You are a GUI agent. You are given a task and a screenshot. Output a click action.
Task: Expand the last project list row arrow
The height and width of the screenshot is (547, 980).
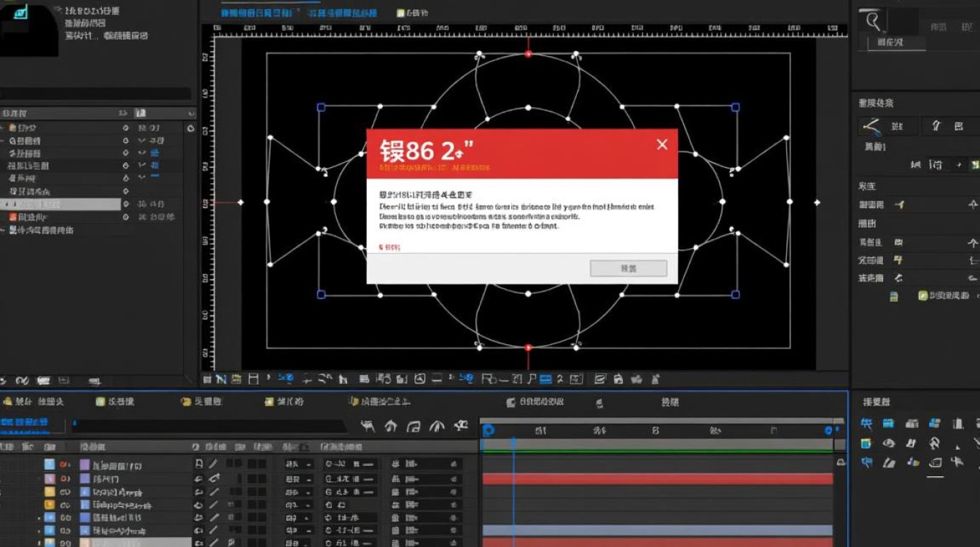pos(3,230)
